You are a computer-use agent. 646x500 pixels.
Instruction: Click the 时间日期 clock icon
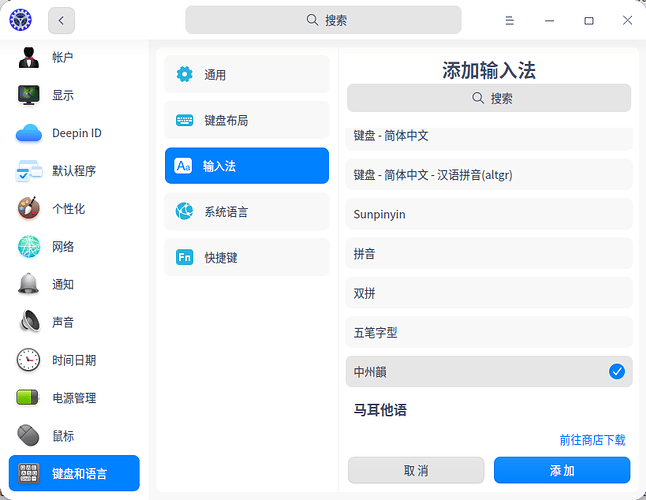point(28,360)
